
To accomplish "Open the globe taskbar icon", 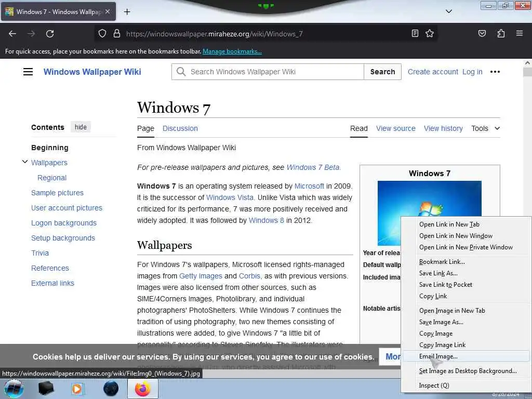I will coord(111,389).
